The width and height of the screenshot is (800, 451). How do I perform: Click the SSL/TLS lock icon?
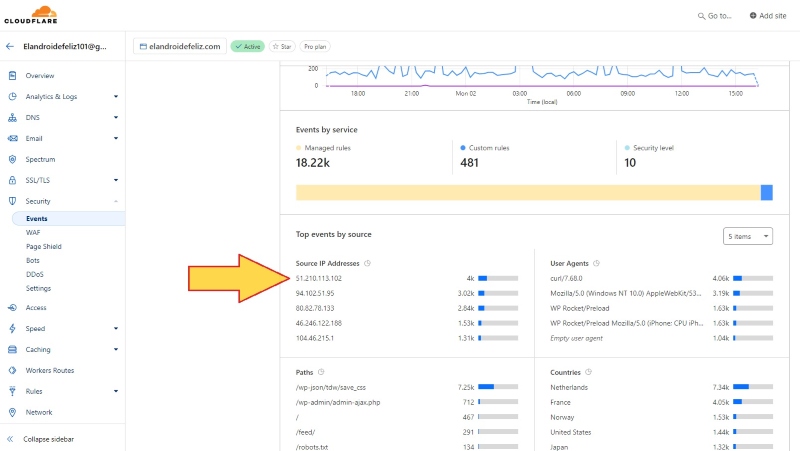coord(12,180)
